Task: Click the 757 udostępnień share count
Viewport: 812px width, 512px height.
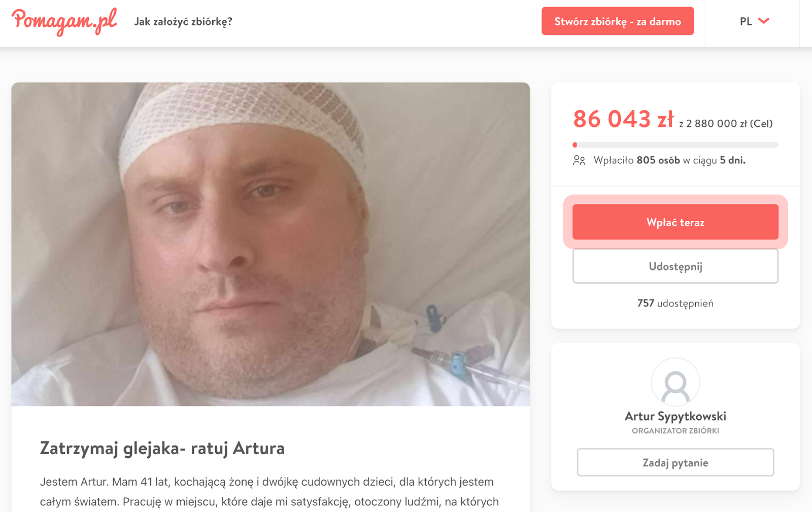Action: click(675, 303)
